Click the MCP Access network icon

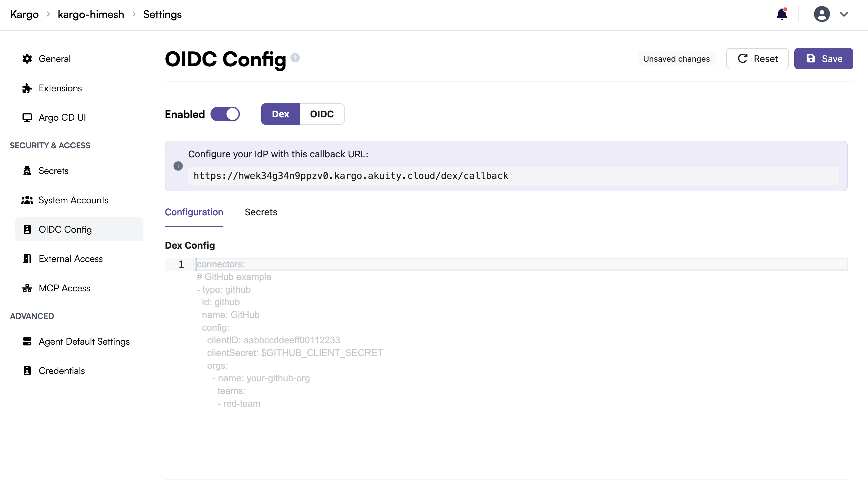click(x=27, y=288)
